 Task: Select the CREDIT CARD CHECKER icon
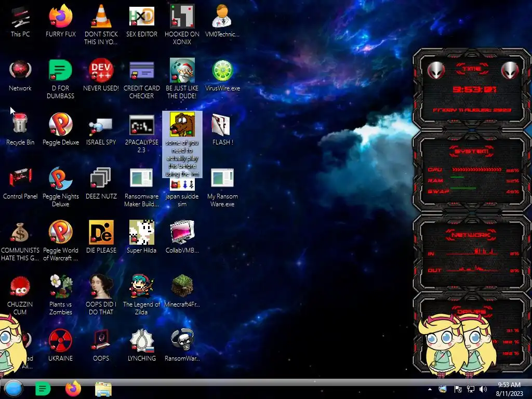(x=142, y=70)
